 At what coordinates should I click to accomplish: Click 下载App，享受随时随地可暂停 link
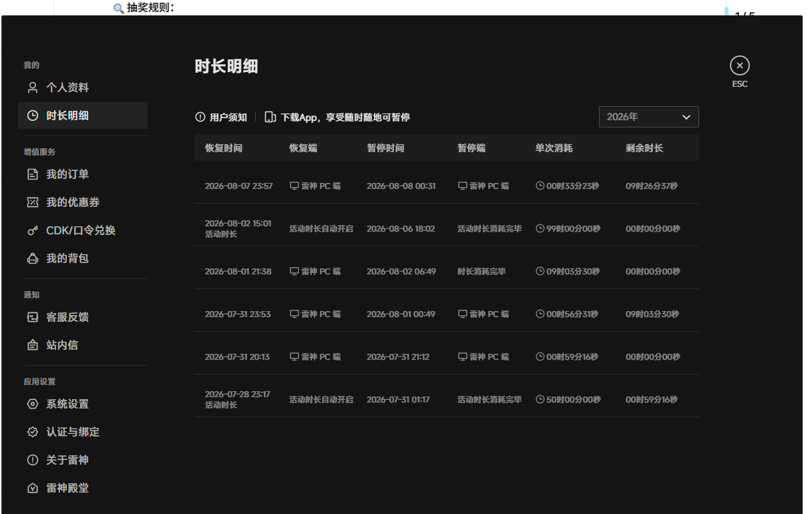pyautogui.click(x=337, y=117)
